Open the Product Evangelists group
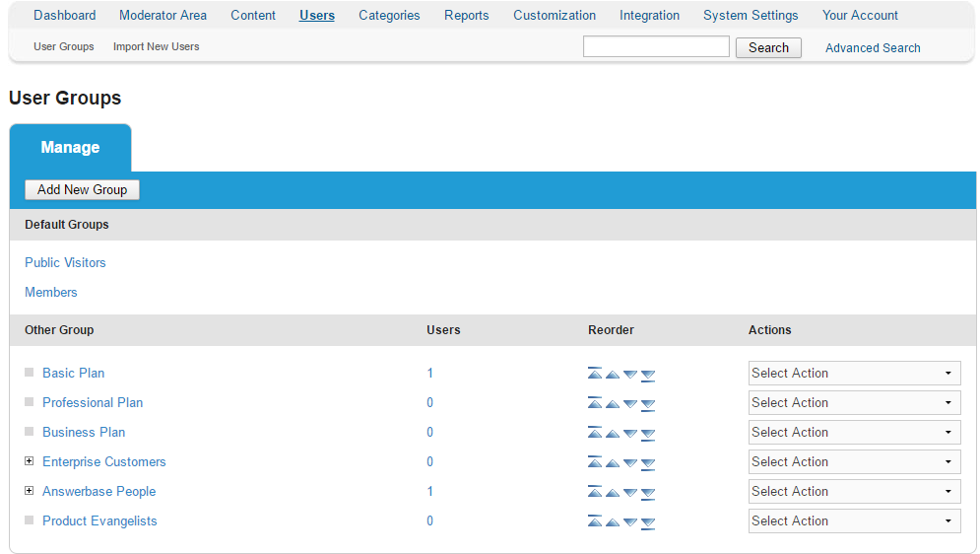This screenshot has height=554, width=980. click(x=99, y=520)
